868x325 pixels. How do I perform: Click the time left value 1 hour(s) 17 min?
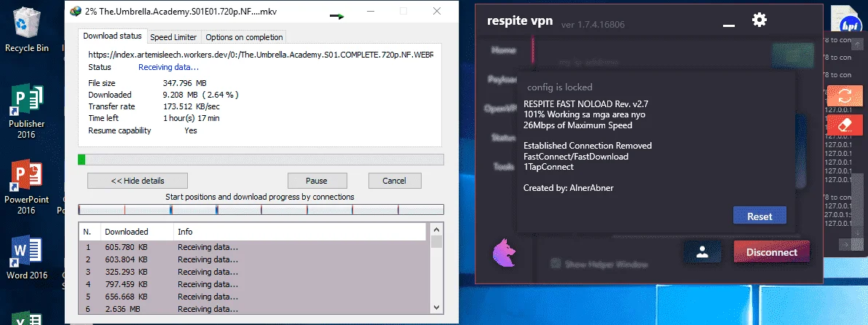(191, 118)
